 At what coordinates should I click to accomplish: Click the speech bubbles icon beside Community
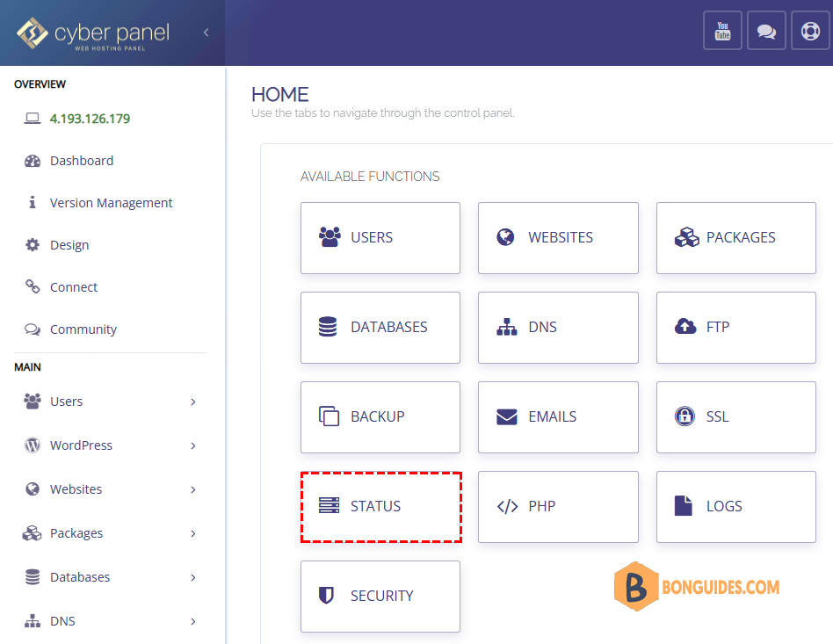coord(33,329)
